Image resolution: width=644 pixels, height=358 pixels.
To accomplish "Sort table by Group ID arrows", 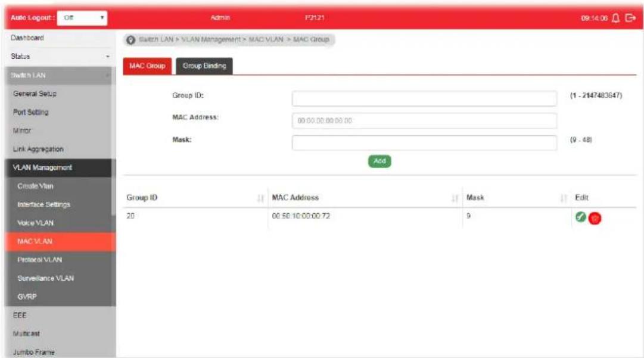I will pyautogui.click(x=260, y=198).
